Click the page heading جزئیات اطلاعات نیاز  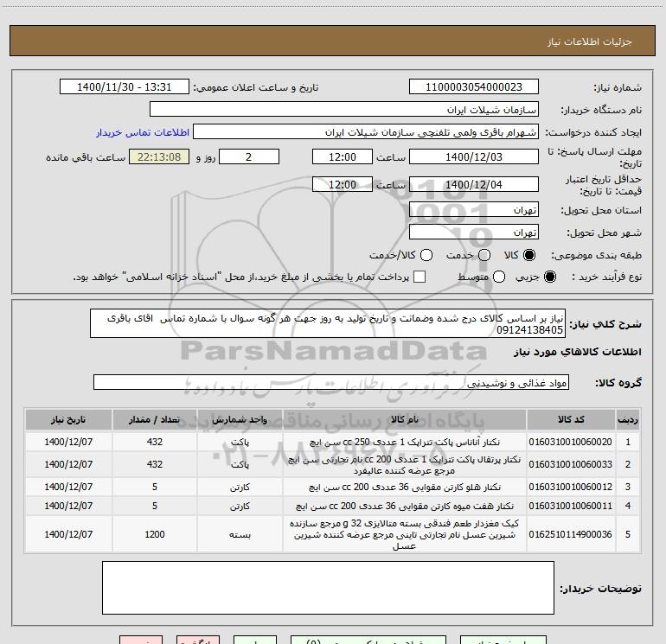(x=589, y=41)
